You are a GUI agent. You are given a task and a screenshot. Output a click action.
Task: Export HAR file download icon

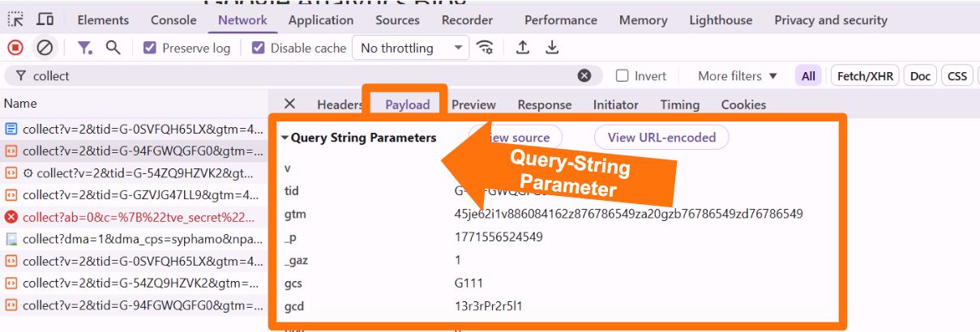(x=552, y=48)
